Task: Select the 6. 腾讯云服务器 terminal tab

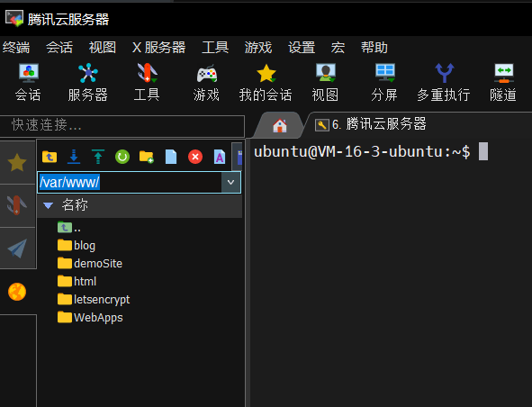Action: (371, 124)
